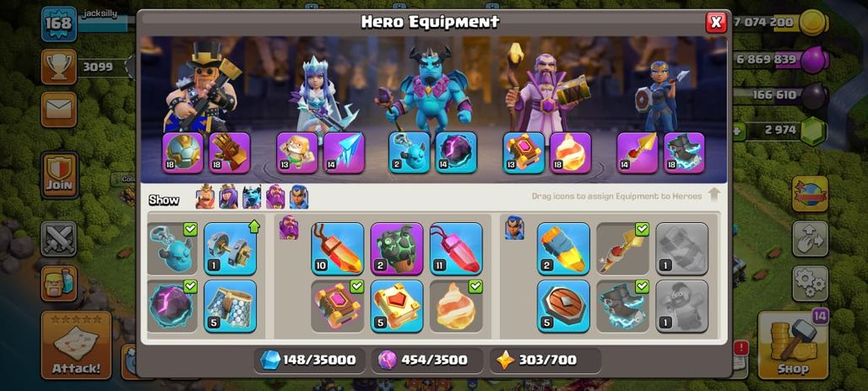Tap the green upgrade arrow on level 1 equipment
The width and height of the screenshot is (868, 391).
coord(254,226)
